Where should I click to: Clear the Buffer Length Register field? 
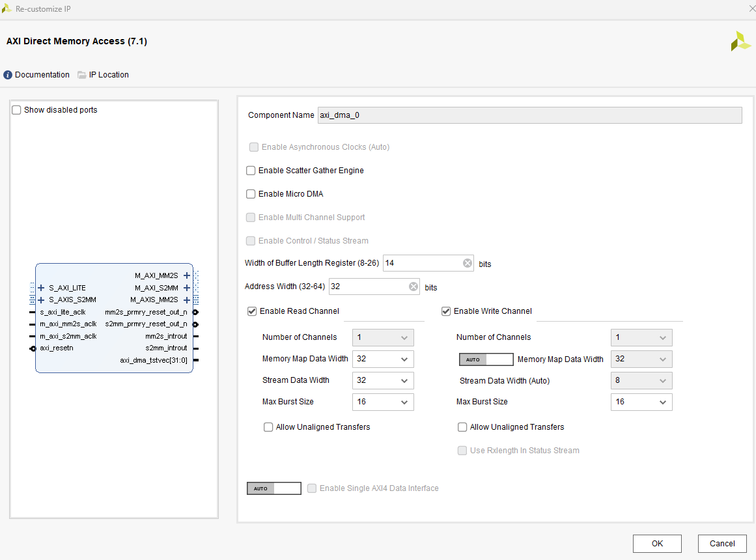[x=467, y=263]
